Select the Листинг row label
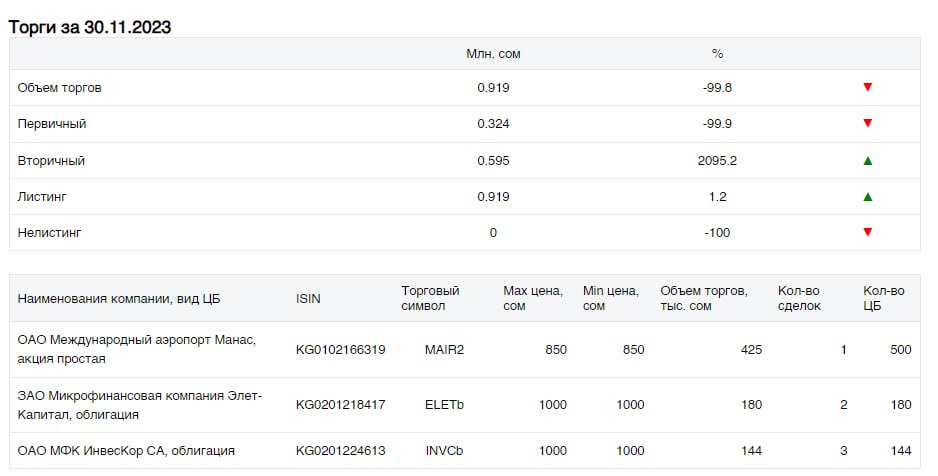Image resolution: width=938 pixels, height=476 pixels. click(42, 197)
